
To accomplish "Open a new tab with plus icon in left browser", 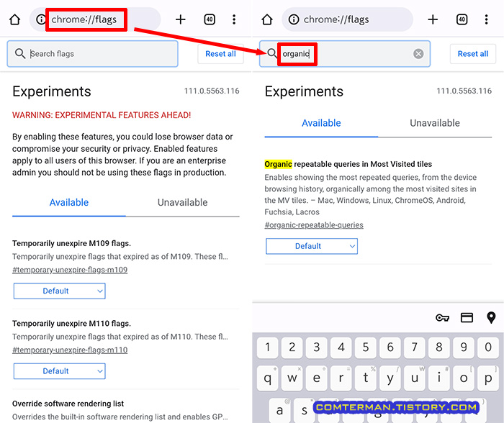I will (181, 19).
